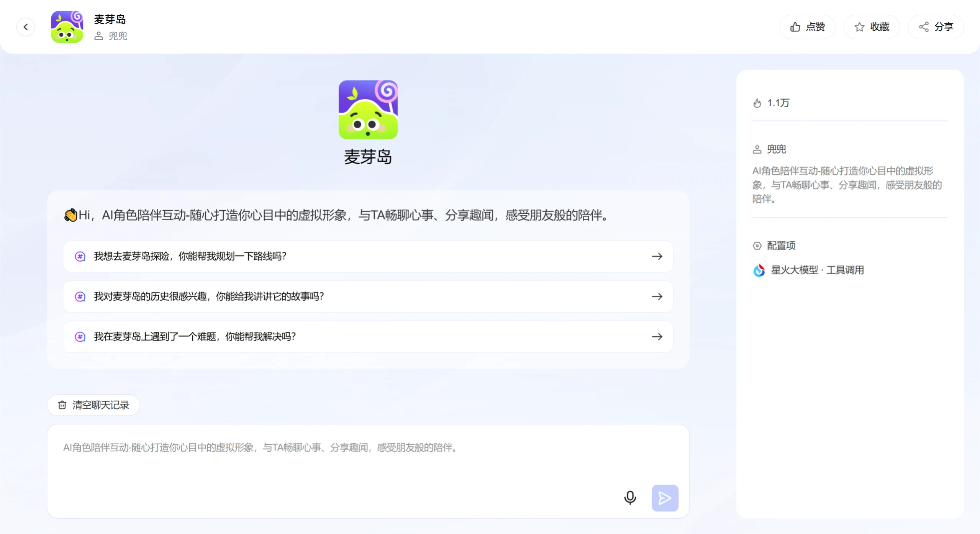Image resolution: width=980 pixels, height=534 pixels.
Task: Click the star icon beside 收藏
Action: click(859, 26)
